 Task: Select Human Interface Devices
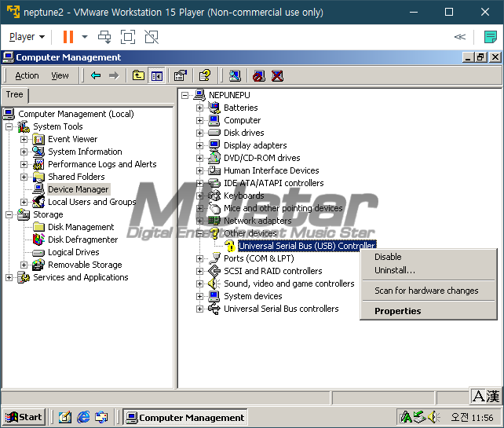click(x=272, y=170)
